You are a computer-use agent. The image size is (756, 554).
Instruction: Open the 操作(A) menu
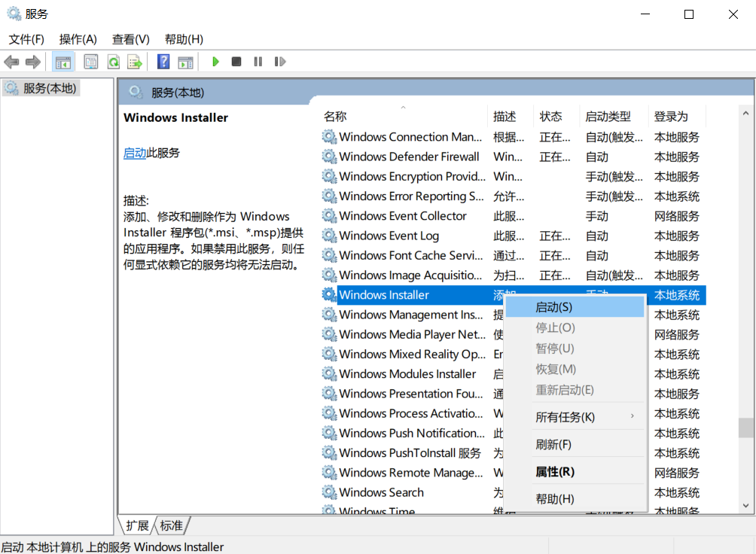(x=78, y=40)
